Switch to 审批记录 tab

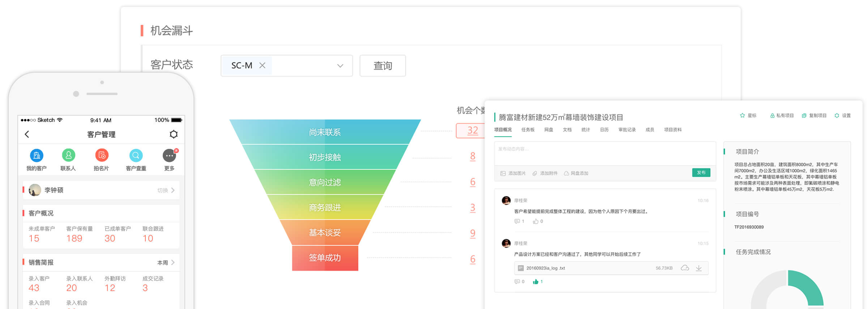click(627, 130)
